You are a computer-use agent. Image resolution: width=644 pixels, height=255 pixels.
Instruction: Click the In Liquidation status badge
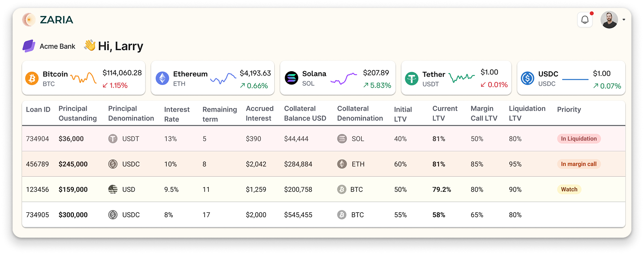coord(578,139)
